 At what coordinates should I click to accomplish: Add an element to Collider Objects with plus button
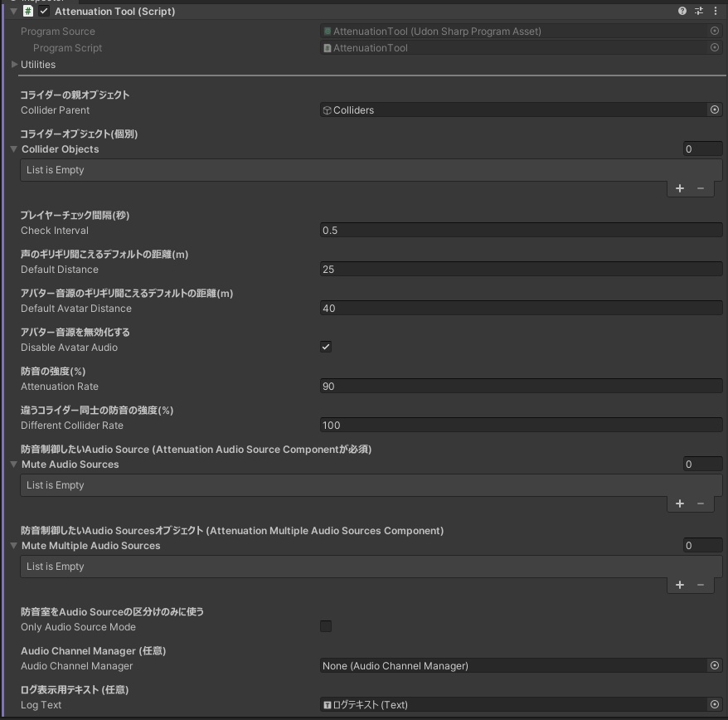[679, 188]
